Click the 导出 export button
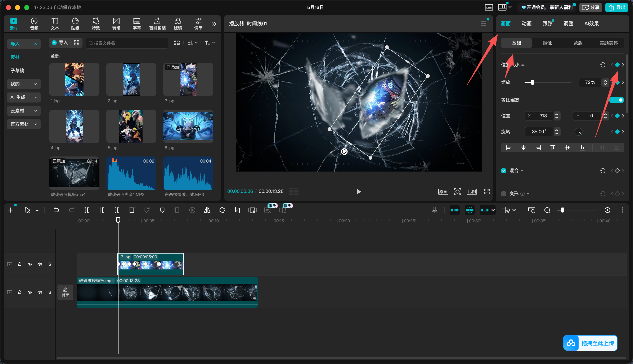 click(616, 8)
